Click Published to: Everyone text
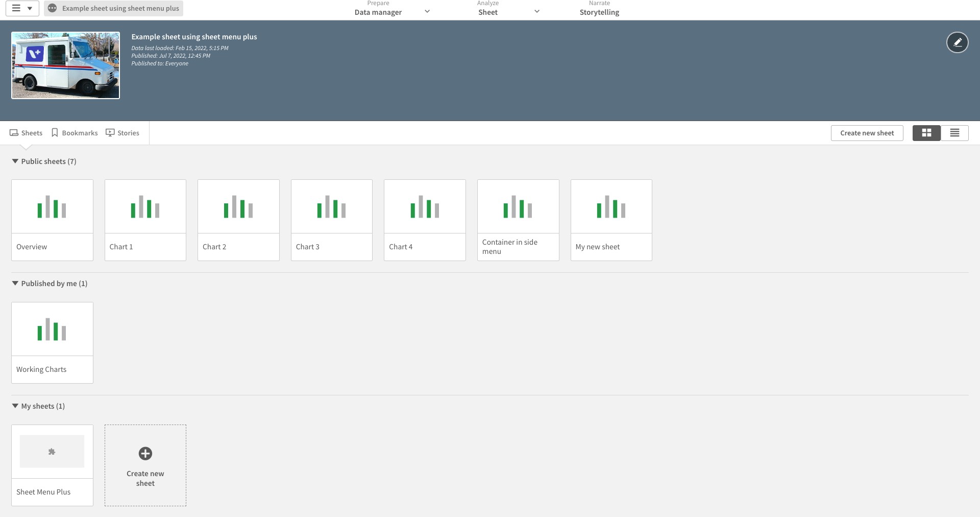Image resolution: width=980 pixels, height=517 pixels. coord(160,63)
